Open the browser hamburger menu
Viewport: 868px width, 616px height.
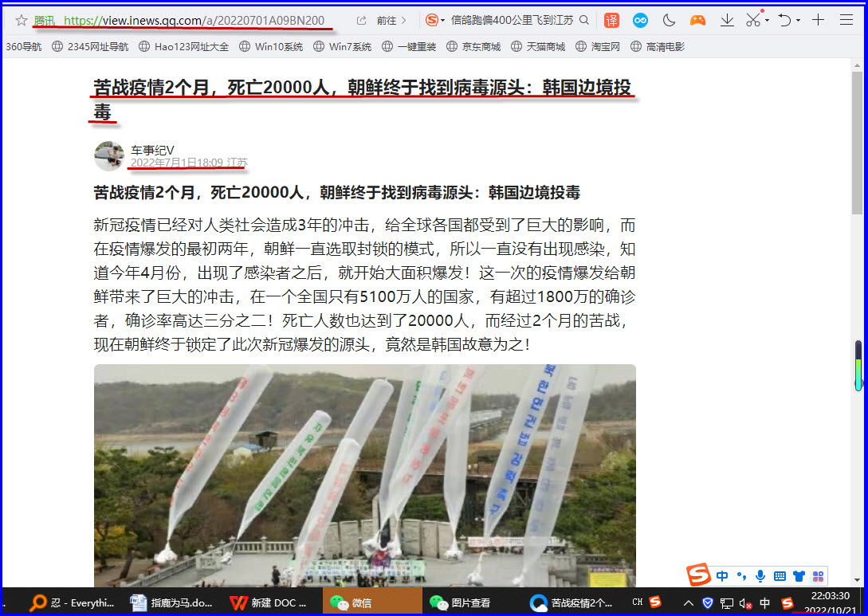pos(846,20)
